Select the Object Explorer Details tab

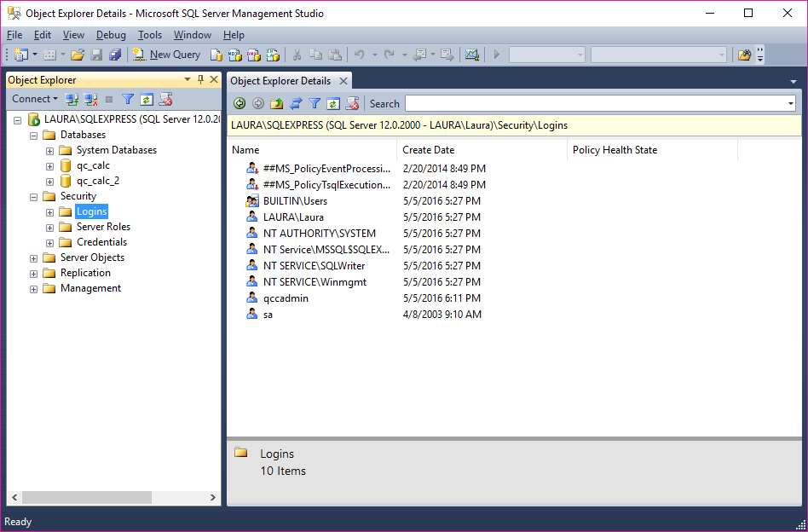[280, 81]
